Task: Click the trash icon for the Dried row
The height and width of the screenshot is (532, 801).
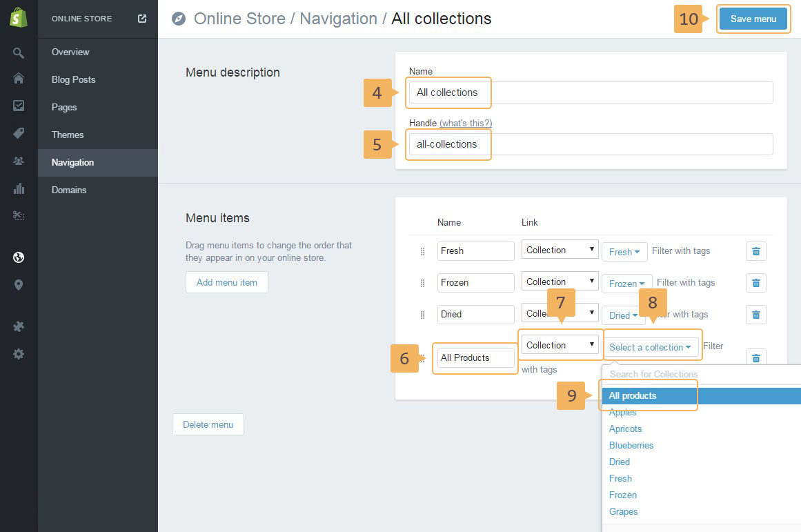Action: [755, 315]
